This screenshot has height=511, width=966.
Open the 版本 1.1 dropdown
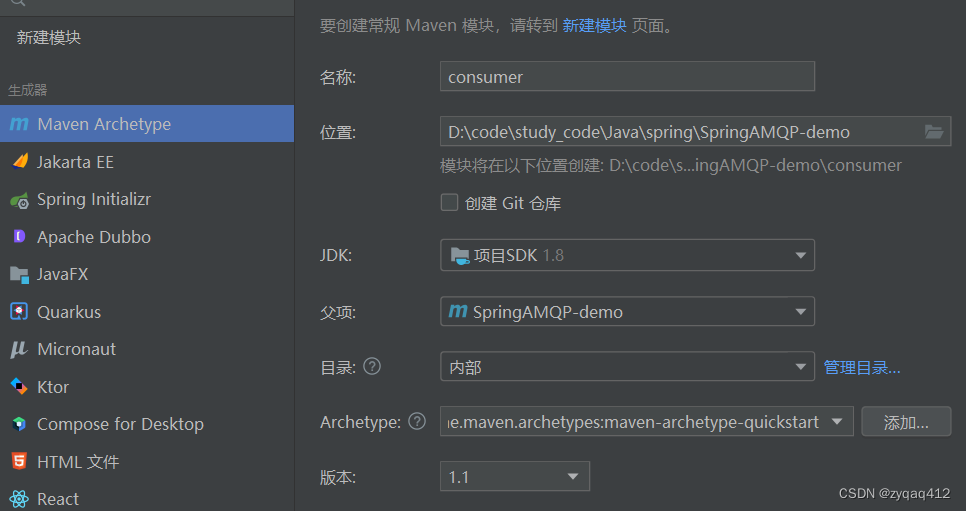tap(514, 476)
